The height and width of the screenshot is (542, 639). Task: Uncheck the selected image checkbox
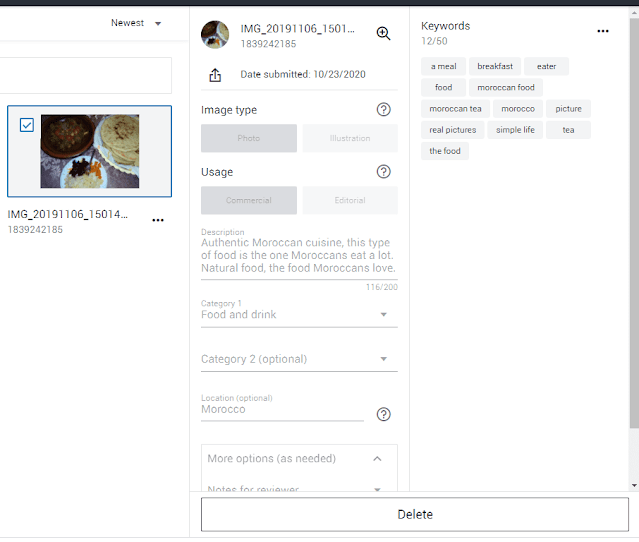point(27,125)
